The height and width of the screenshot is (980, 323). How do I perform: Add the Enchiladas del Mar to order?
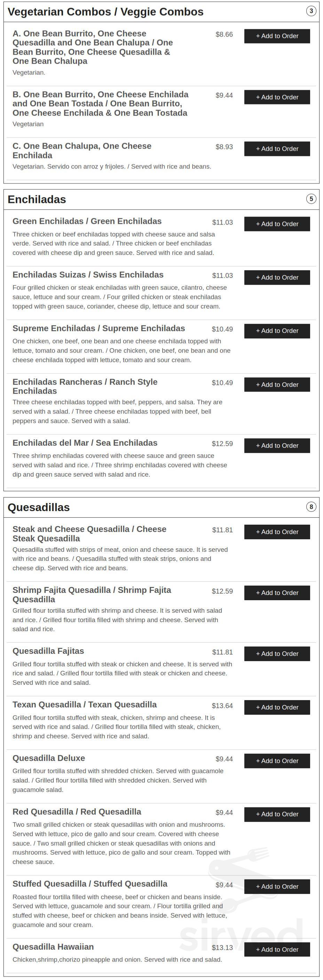pyautogui.click(x=277, y=445)
